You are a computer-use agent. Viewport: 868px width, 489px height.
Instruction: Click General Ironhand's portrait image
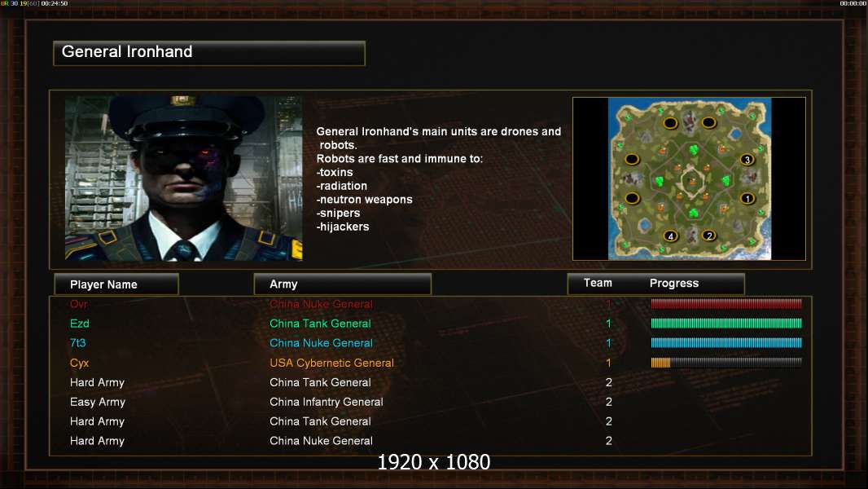(184, 178)
